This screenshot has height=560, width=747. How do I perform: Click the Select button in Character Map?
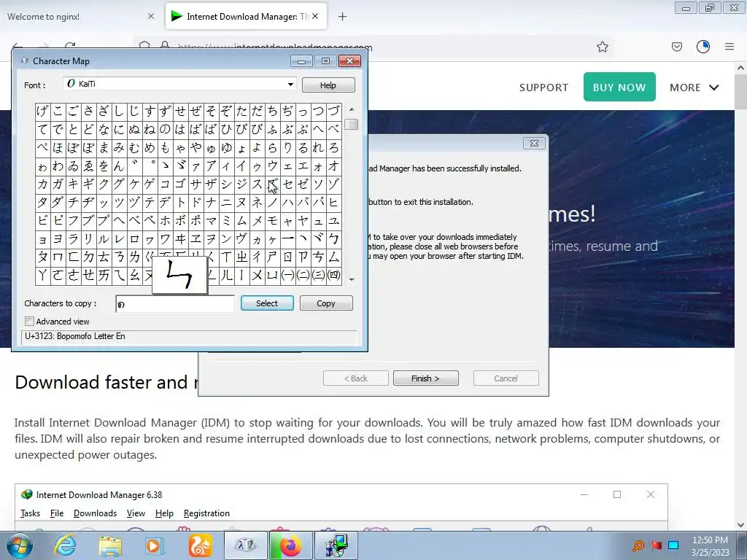tap(267, 303)
